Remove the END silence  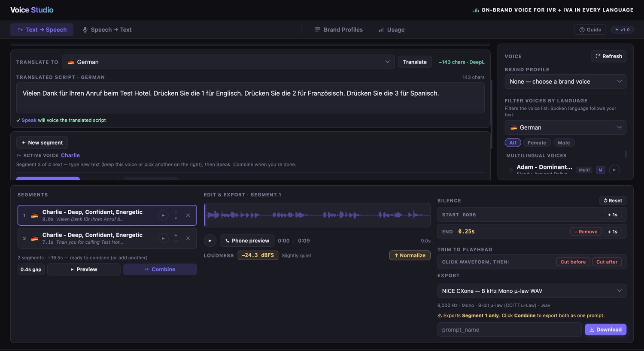click(x=586, y=232)
